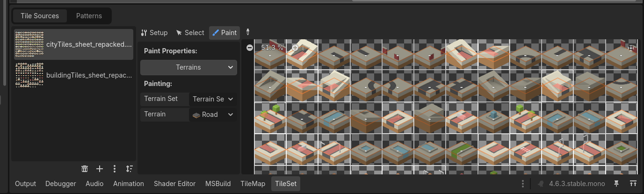Image resolution: width=644 pixels, height=194 pixels.
Task: Delete the selected tile source with trash icon
Action: (85, 169)
